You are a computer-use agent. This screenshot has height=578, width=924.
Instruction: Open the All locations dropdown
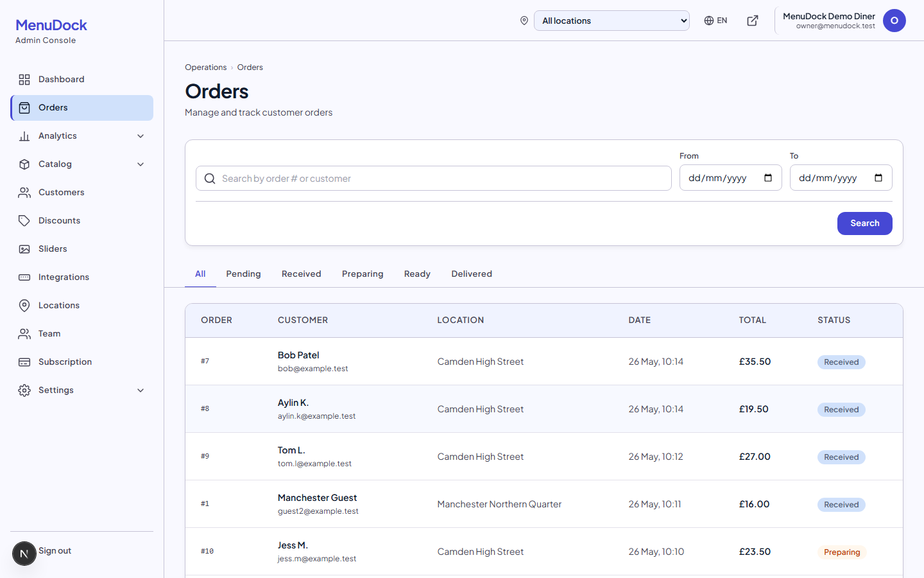612,21
